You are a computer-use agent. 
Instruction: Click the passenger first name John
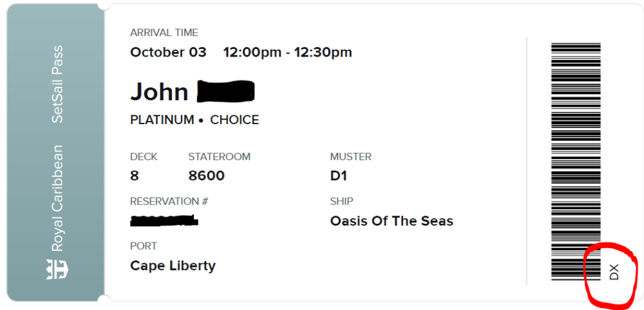point(159,92)
